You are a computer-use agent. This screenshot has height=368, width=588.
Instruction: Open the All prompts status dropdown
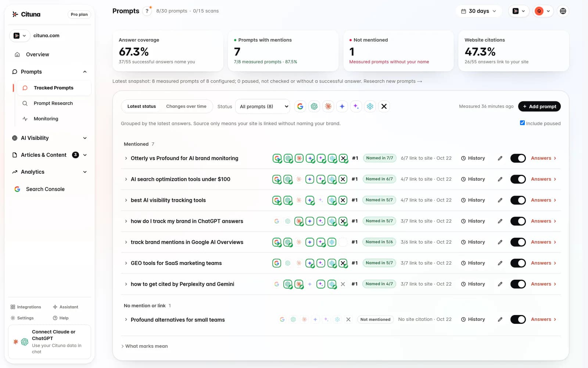pos(262,106)
